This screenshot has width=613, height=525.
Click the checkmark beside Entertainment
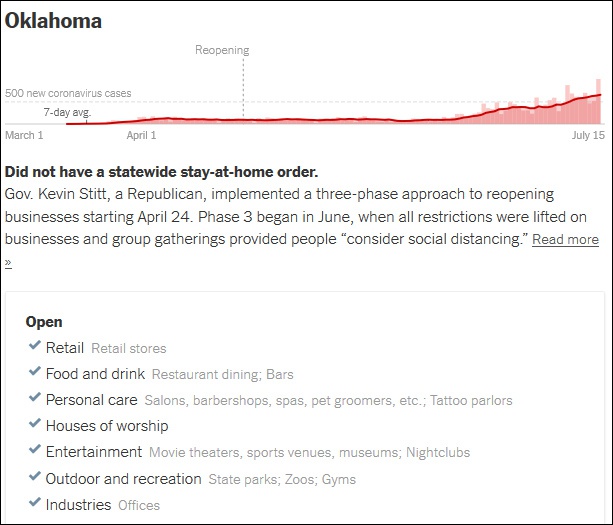tap(35, 449)
